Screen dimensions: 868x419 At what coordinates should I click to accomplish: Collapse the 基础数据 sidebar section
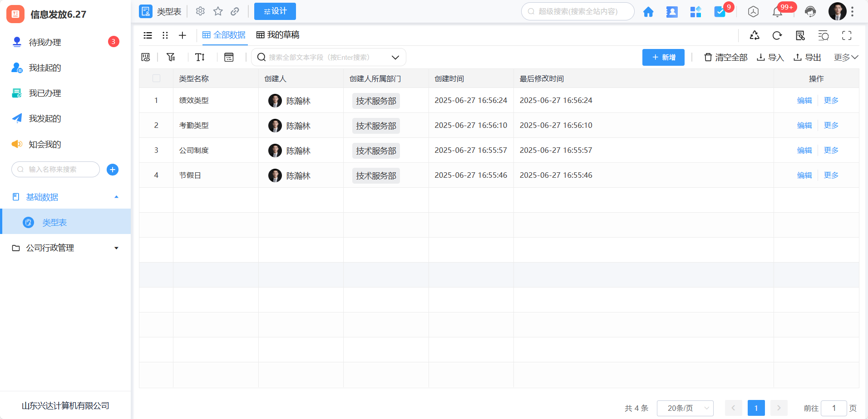pos(116,197)
